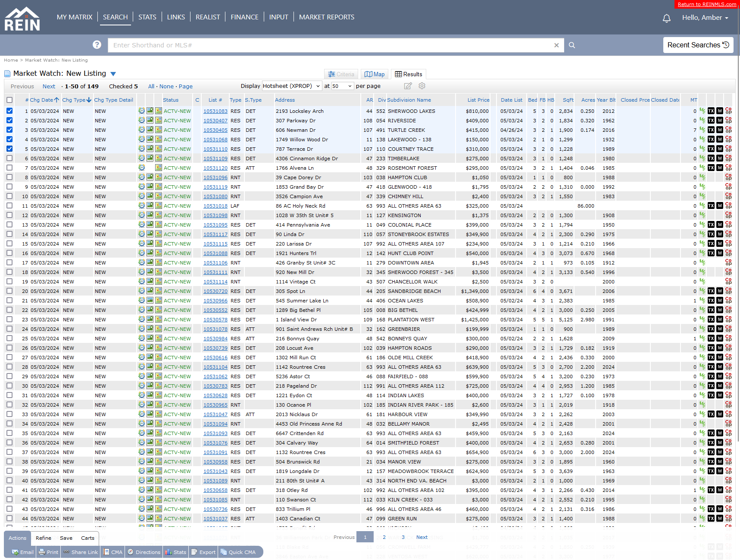Open the shorthand help question mark icon
740x560 pixels.
[97, 45]
